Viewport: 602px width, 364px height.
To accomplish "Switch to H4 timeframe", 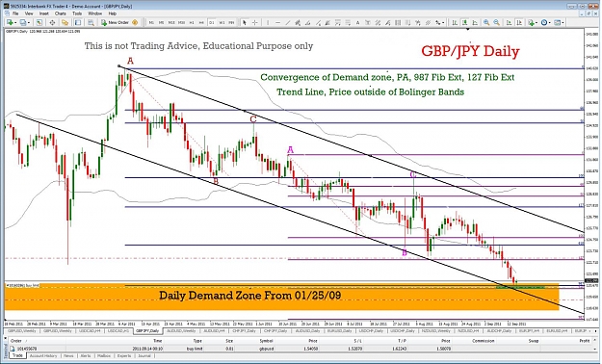I will coord(201,23).
